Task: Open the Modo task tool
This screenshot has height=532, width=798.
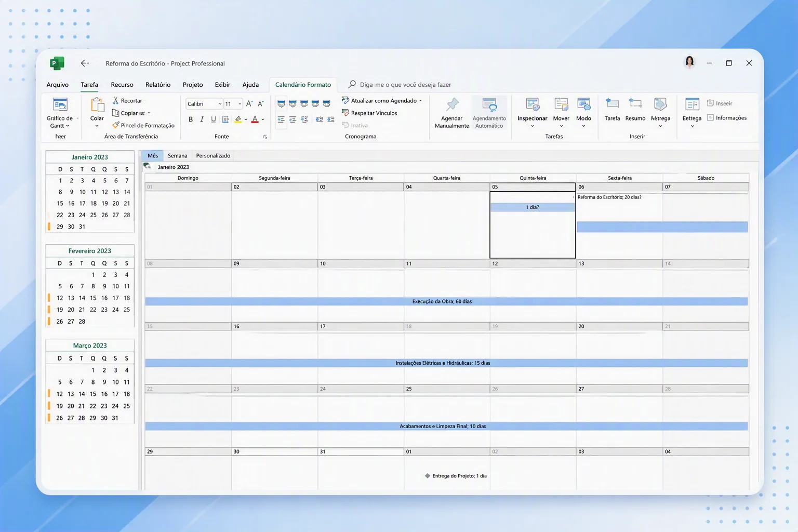Action: (584, 113)
